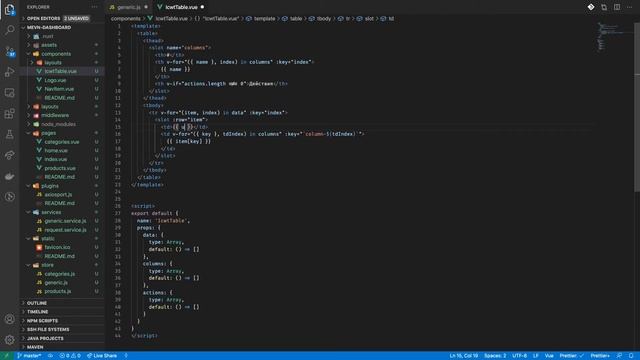Image resolution: width=640 pixels, height=360 pixels.
Task: Open errors and warnings count in status bar
Action: pyautogui.click(x=70, y=356)
